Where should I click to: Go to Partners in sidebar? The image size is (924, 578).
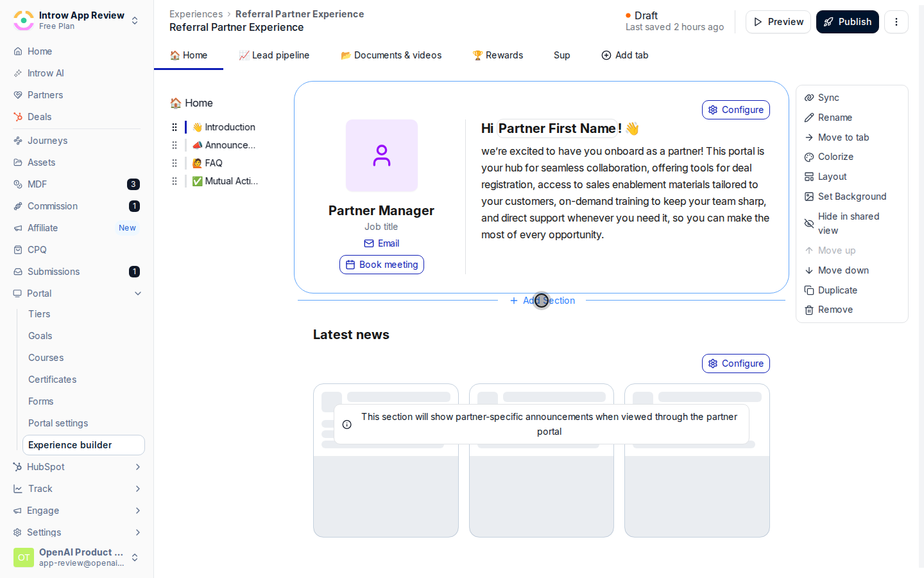pyautogui.click(x=45, y=95)
